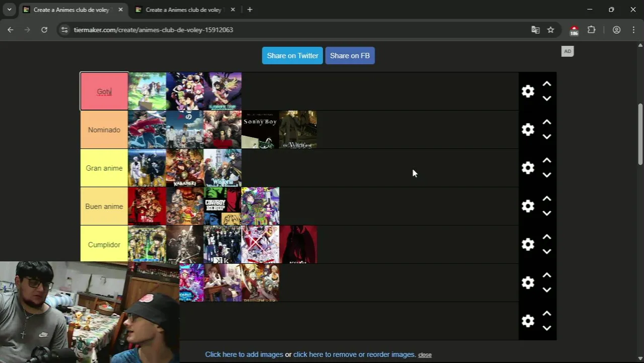Image resolution: width=644 pixels, height=363 pixels.
Task: Move the Cumplidor tier down
Action: point(547,252)
